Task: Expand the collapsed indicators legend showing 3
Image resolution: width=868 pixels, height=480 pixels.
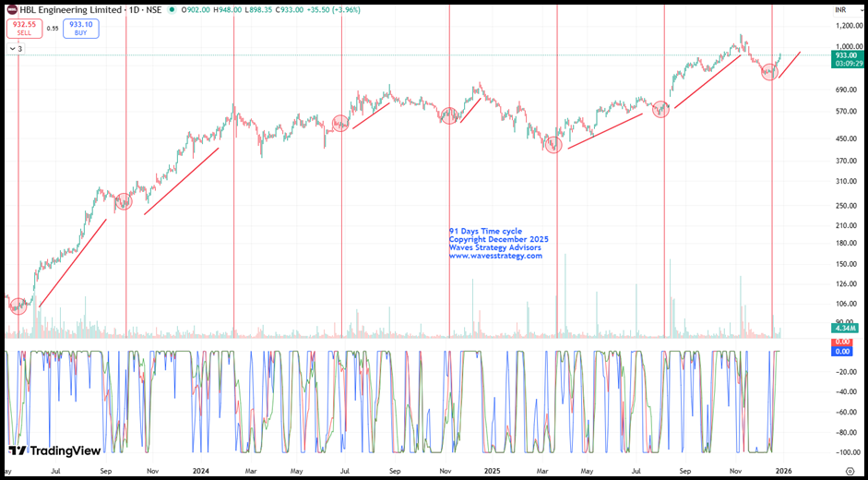Action: click(x=16, y=49)
